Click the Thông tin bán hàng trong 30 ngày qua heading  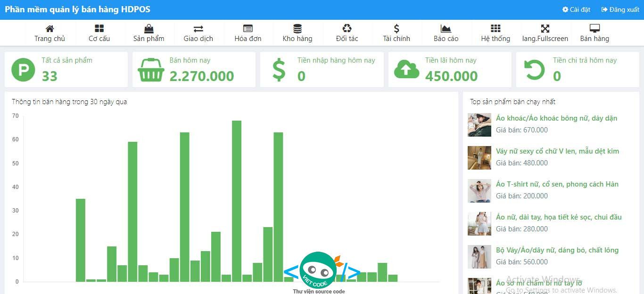[69, 102]
